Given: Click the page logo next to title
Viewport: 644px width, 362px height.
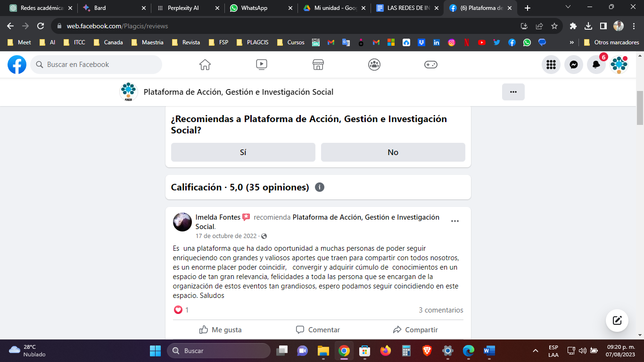Looking at the screenshot, I should point(128,92).
